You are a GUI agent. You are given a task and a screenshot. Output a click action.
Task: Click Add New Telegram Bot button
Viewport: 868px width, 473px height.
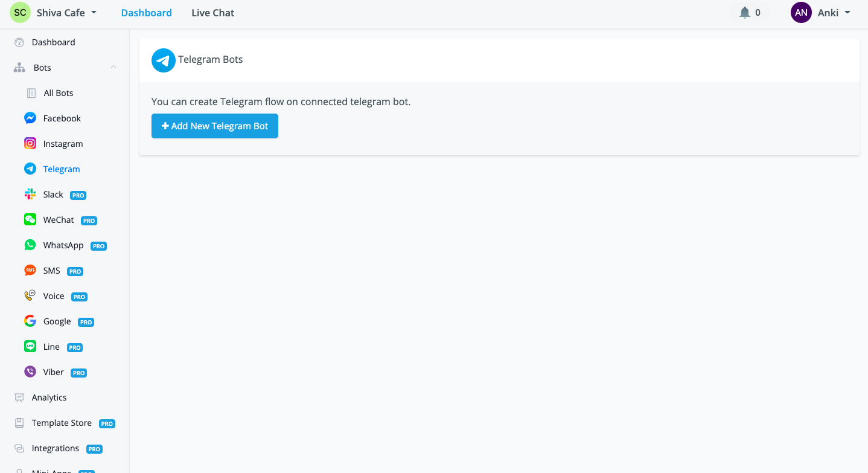point(215,126)
